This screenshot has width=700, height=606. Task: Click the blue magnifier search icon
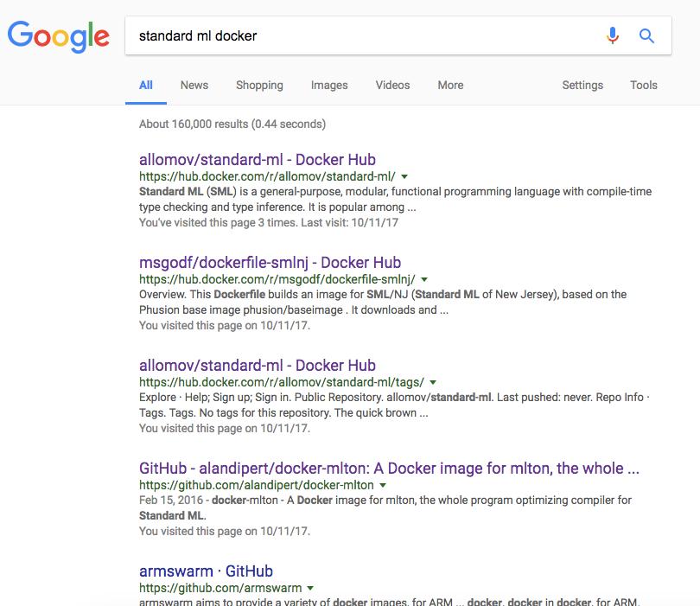point(646,35)
